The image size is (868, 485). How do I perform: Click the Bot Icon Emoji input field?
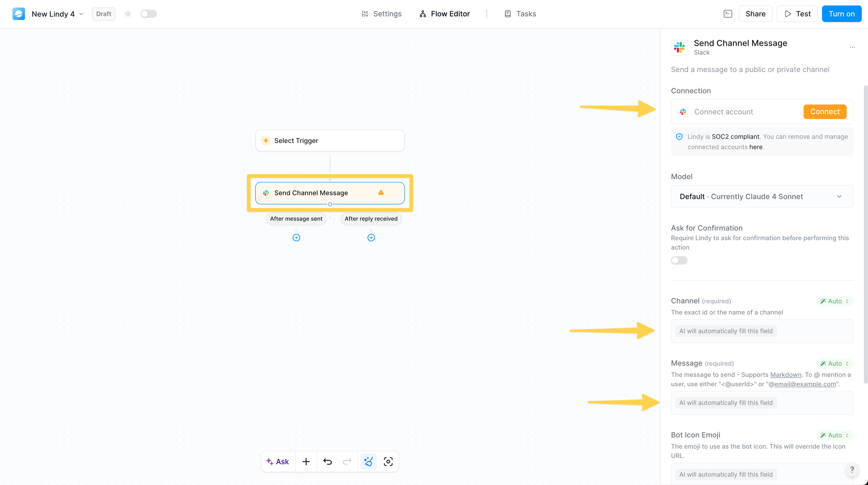[x=762, y=474]
